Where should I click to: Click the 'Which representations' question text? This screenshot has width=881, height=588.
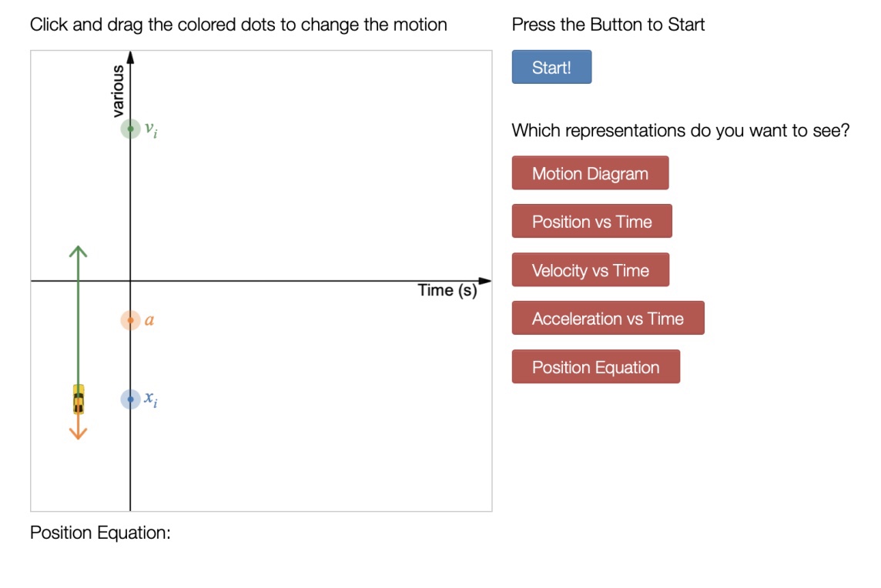pos(680,130)
